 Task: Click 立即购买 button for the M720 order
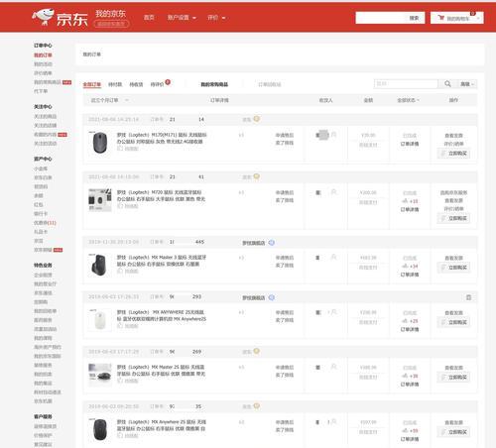(453, 218)
